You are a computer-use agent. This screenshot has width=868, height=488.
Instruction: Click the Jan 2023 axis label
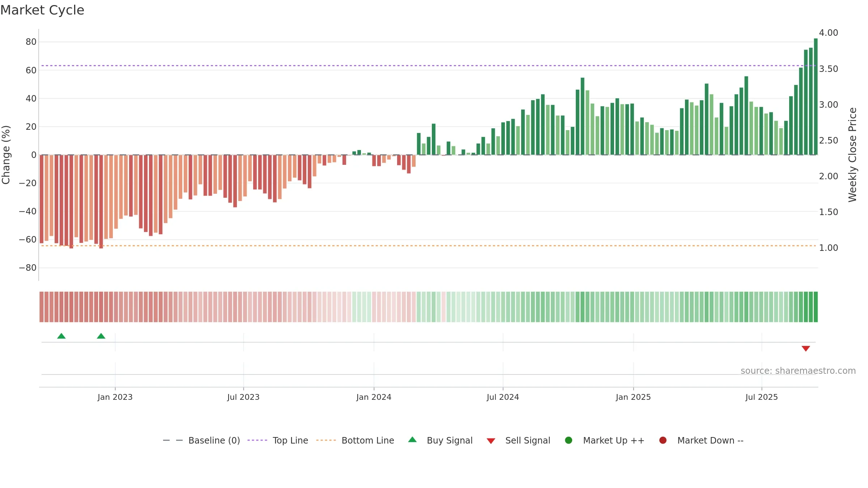[x=115, y=397]
